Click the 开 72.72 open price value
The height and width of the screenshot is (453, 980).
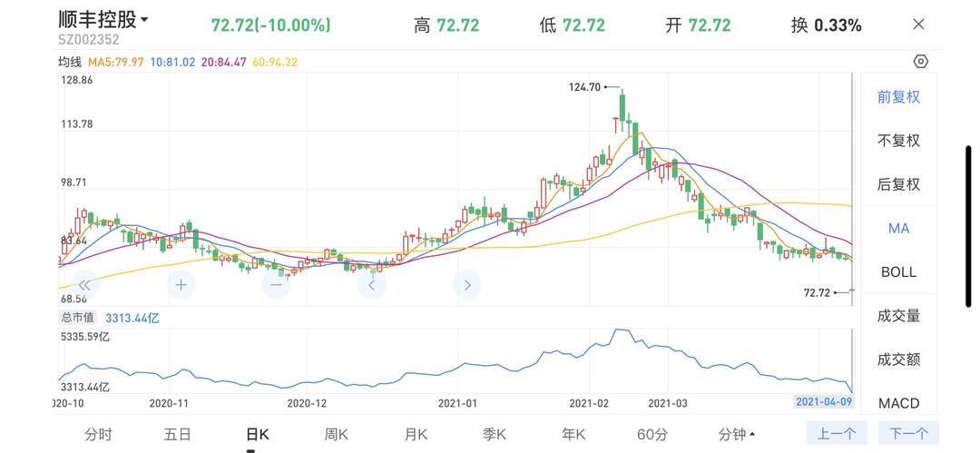[698, 25]
